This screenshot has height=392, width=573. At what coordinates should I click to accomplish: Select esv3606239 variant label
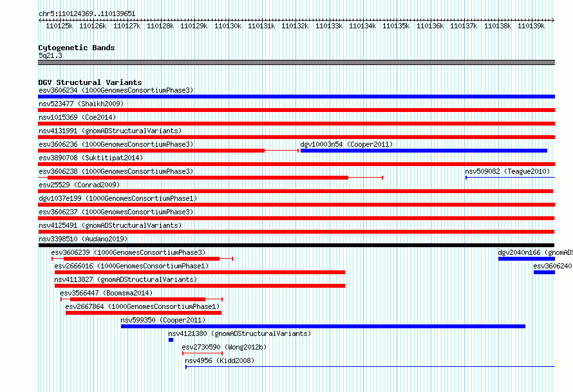point(128,252)
